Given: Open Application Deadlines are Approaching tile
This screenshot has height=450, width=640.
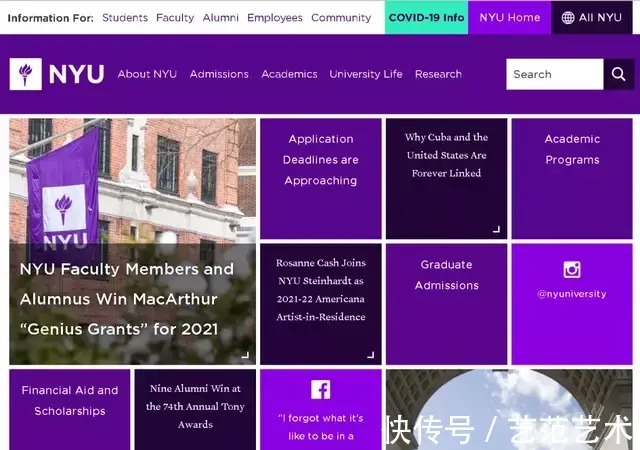Looking at the screenshot, I should click(x=321, y=178).
